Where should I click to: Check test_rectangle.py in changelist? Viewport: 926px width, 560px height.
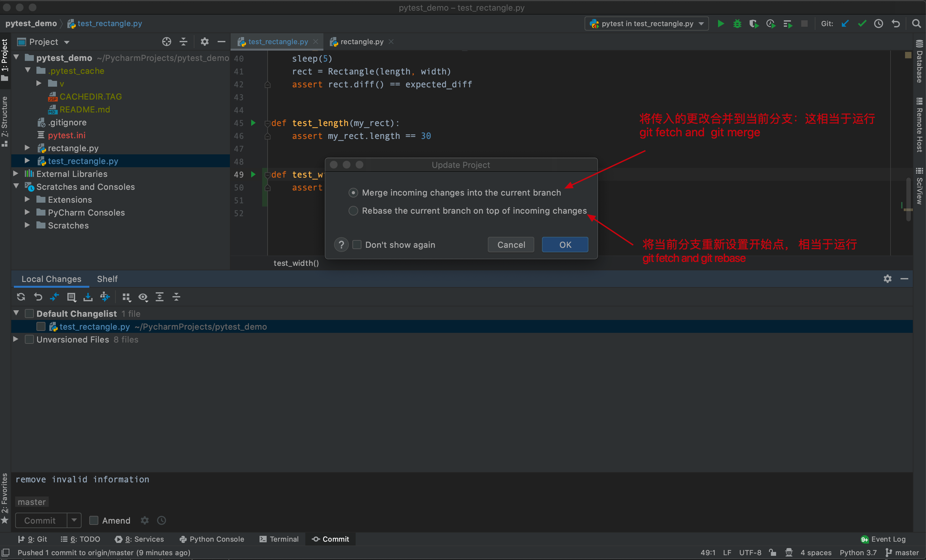point(41,326)
